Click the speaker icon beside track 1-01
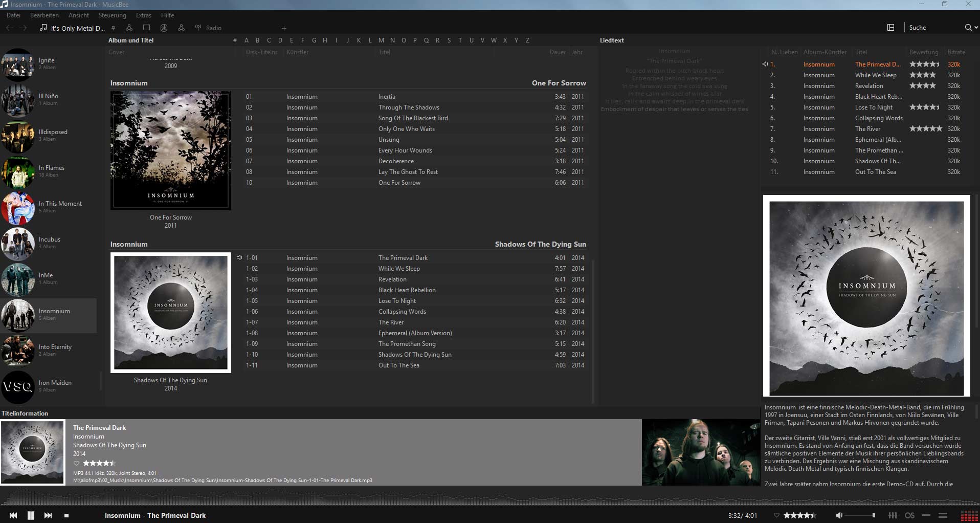Image resolution: width=980 pixels, height=523 pixels. tap(239, 257)
